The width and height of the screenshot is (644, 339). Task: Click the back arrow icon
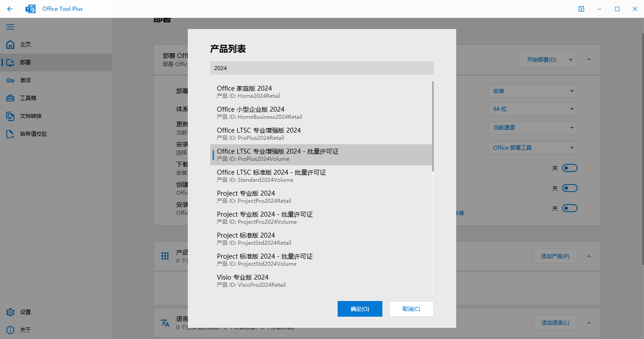tap(10, 9)
